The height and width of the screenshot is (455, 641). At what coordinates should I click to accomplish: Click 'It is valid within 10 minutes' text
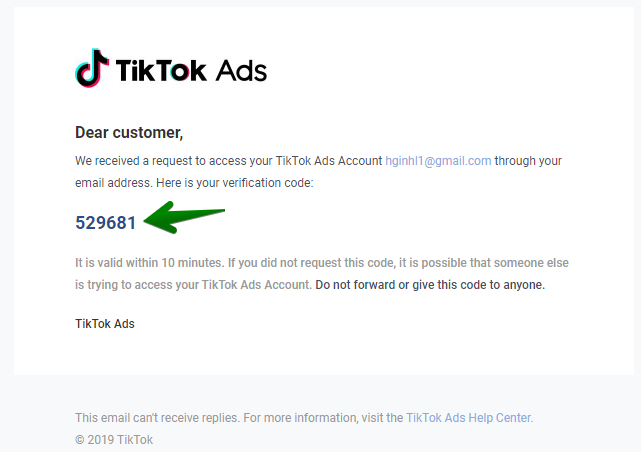pos(150,262)
